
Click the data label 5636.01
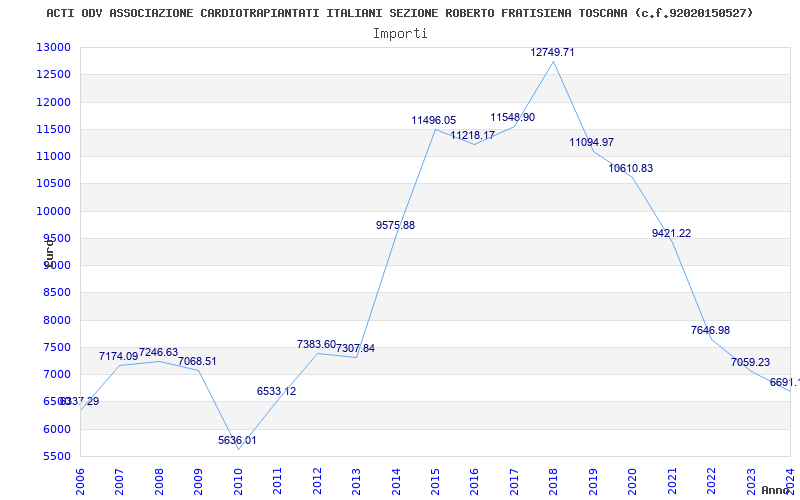237,440
